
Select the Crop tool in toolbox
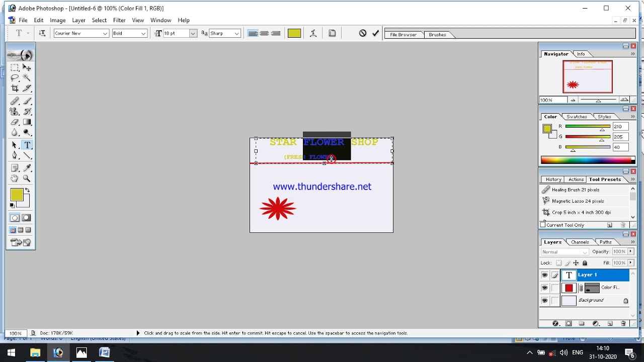(x=15, y=88)
